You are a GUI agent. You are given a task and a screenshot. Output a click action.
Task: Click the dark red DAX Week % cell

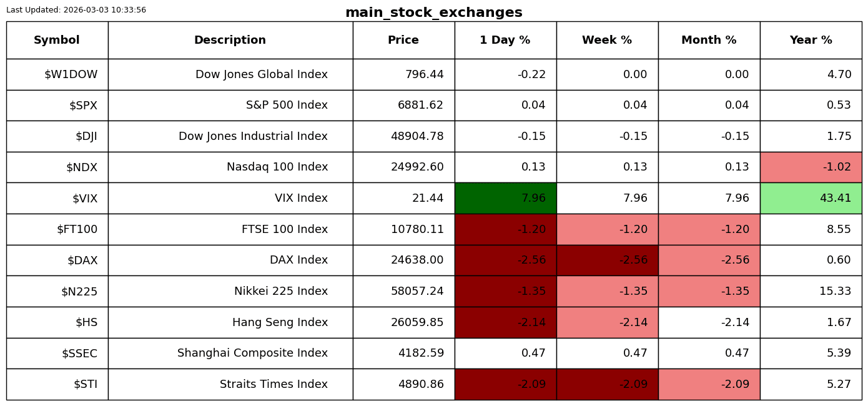click(x=607, y=260)
